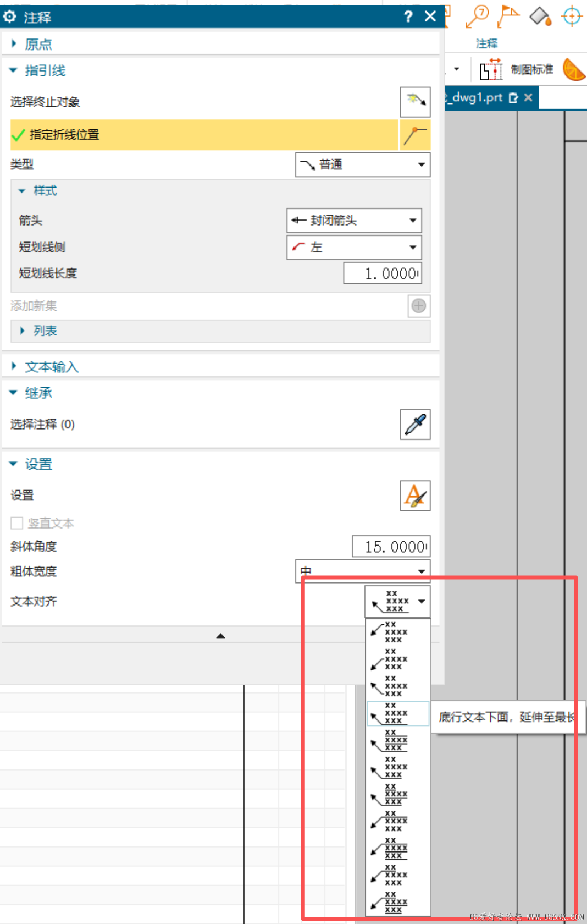
Task: Choose first alignment option: leader at top line
Action: pos(398,632)
